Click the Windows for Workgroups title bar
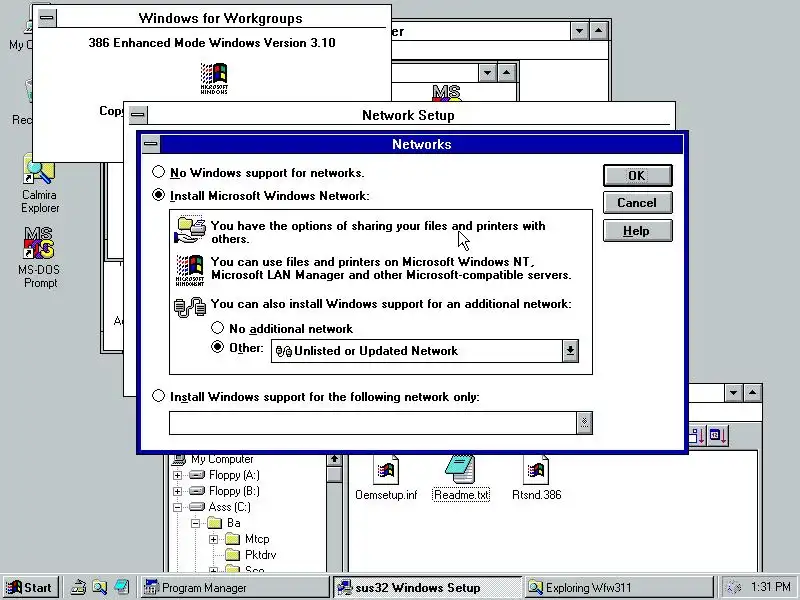 220,18
